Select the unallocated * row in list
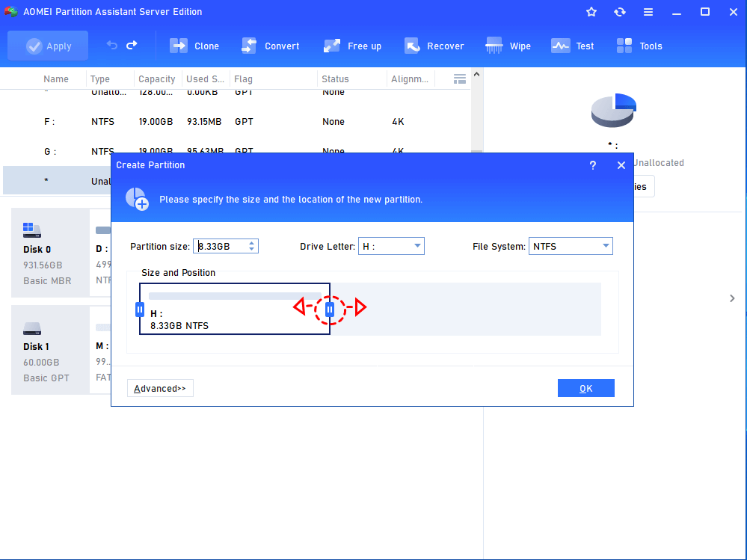 point(57,180)
